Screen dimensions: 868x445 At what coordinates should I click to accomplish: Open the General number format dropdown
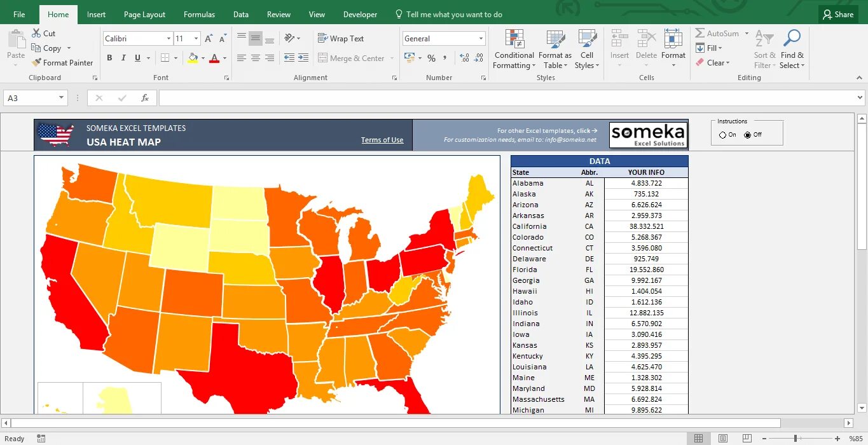481,39
